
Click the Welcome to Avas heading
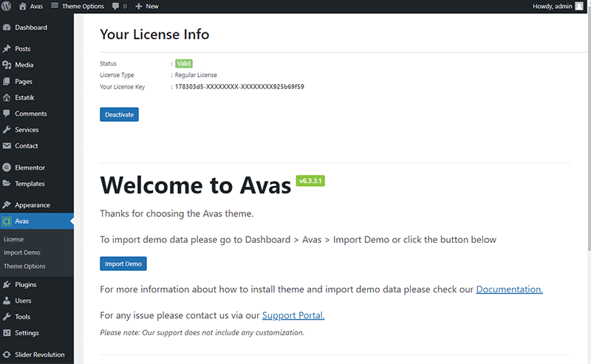196,185
